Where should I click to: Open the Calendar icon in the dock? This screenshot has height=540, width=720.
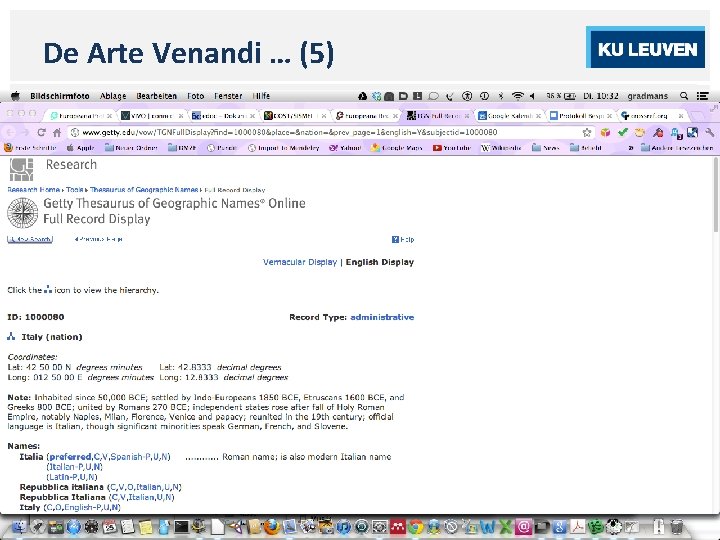[109, 527]
